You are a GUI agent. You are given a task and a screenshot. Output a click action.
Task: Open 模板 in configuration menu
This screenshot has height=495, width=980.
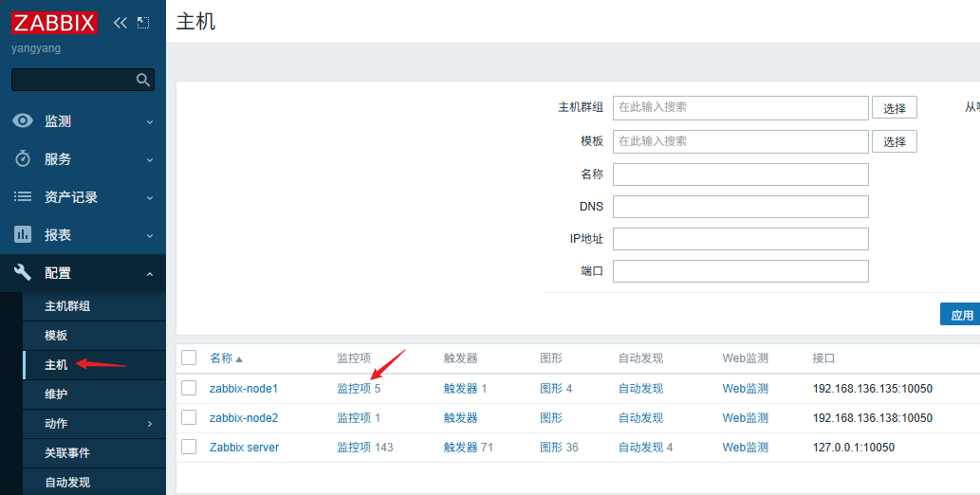56,335
